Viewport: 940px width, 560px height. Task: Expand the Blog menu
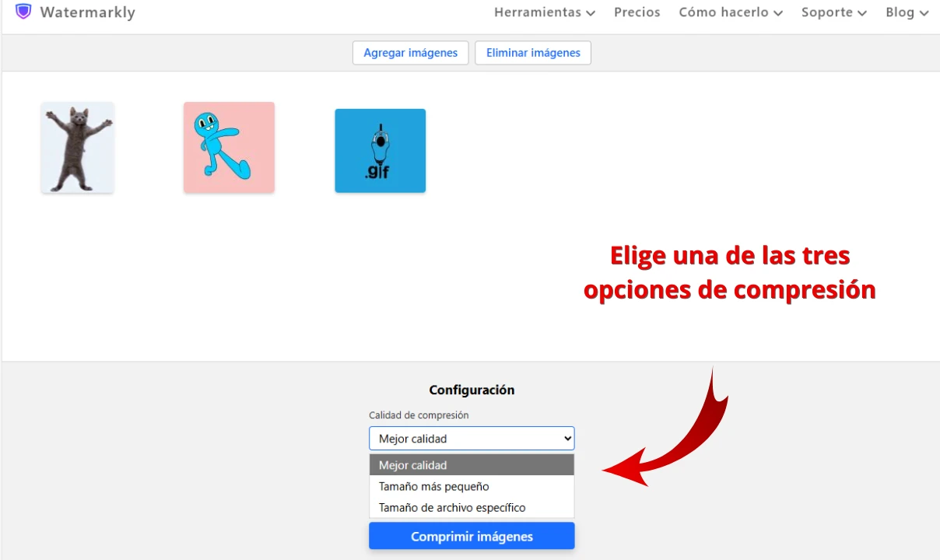coord(907,12)
